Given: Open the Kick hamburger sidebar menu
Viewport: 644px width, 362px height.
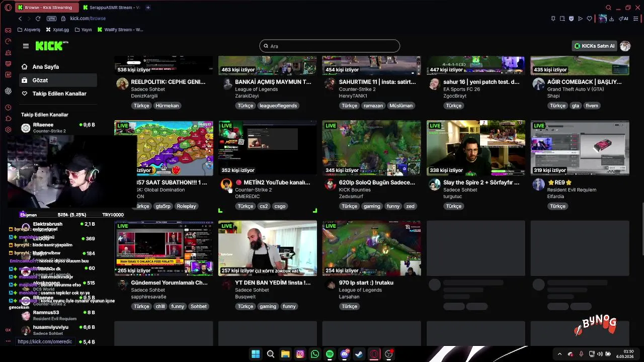Looking at the screenshot, I should pos(26,46).
